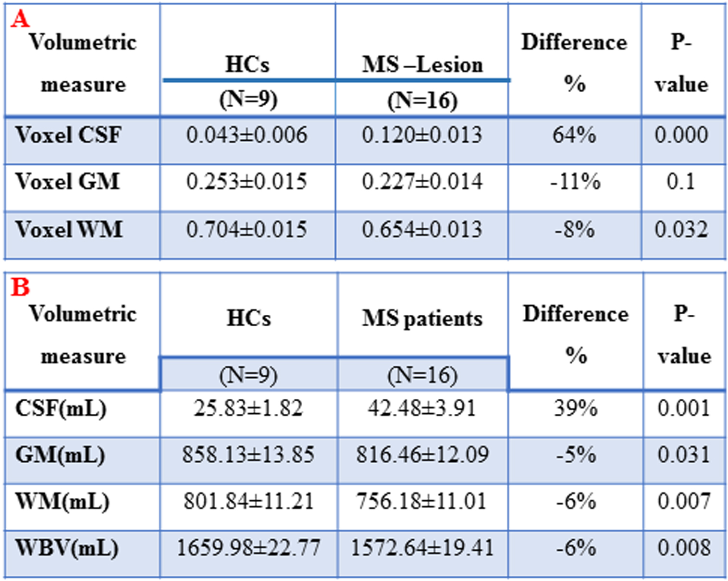
Task: Select the CSF(mL) row label
Action: point(61,409)
